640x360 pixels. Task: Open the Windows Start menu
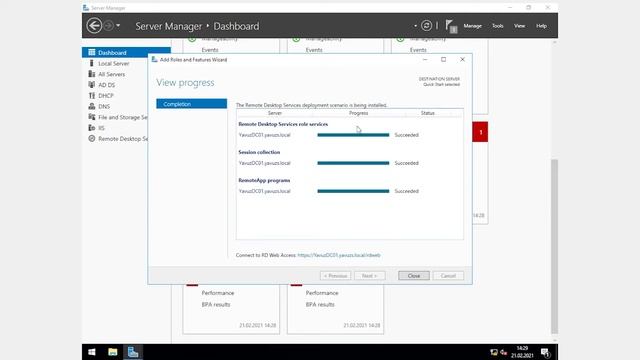coord(92,352)
